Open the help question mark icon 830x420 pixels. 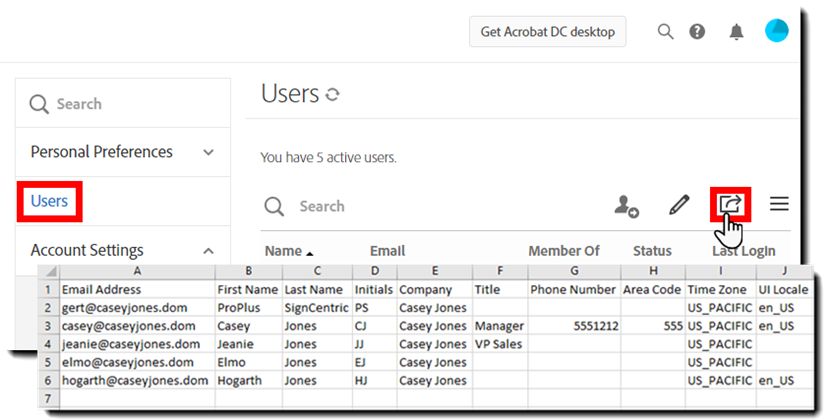click(697, 32)
